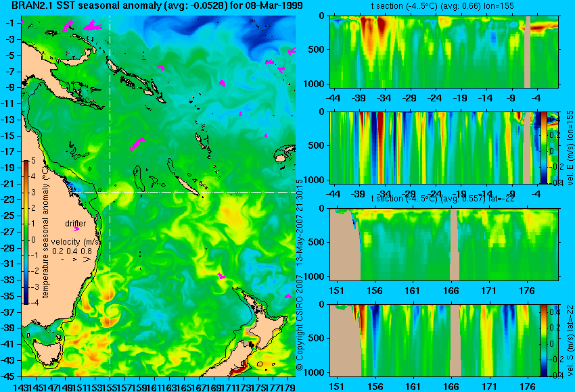Click the '0.4' tick on the east velocity color bar
The height and width of the screenshot is (392, 575).
[554, 120]
